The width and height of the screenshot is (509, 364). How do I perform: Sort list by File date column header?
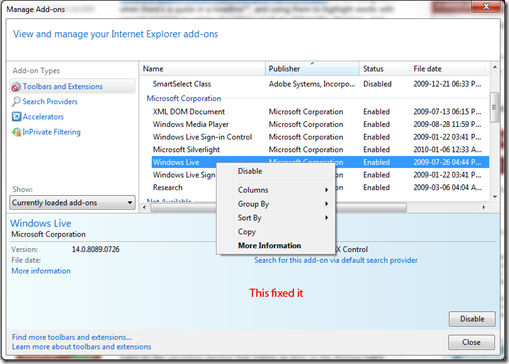tap(447, 69)
